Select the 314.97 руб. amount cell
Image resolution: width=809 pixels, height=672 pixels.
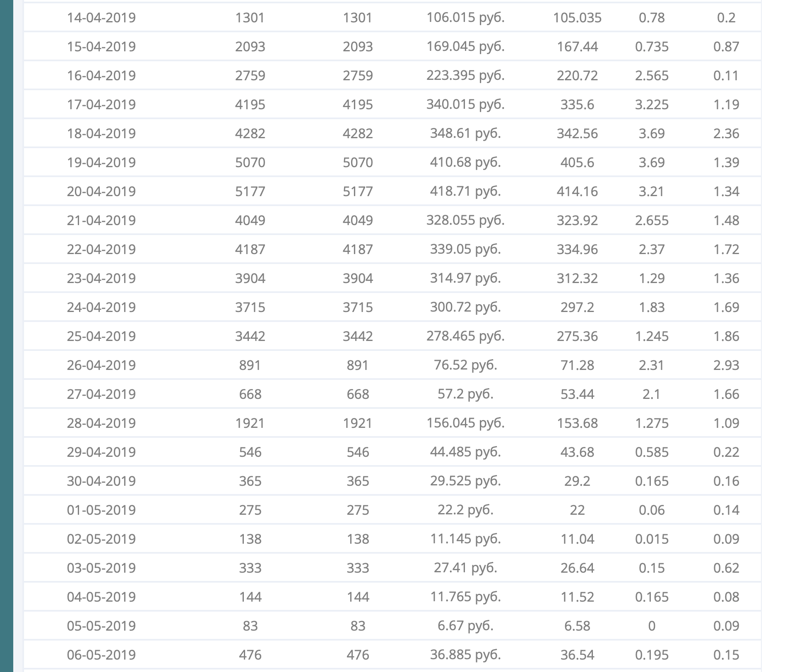pyautogui.click(x=465, y=278)
